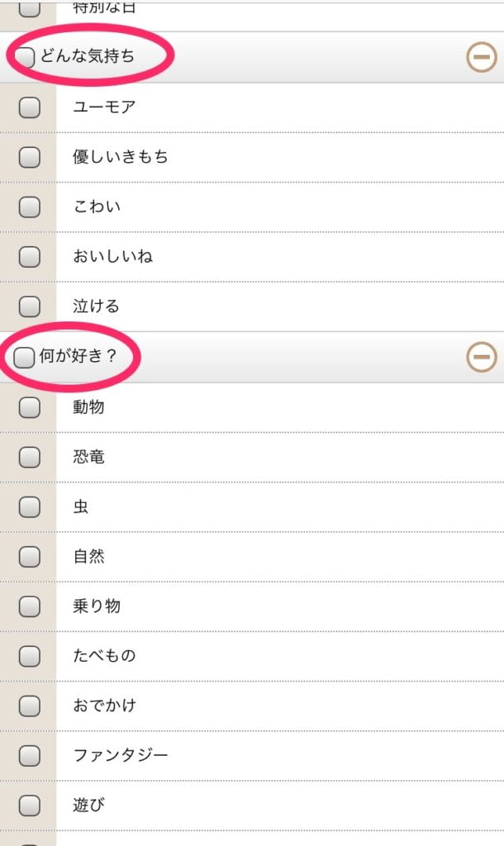Check the 動物 checkbox
Image resolution: width=504 pixels, height=846 pixels.
coord(29,407)
